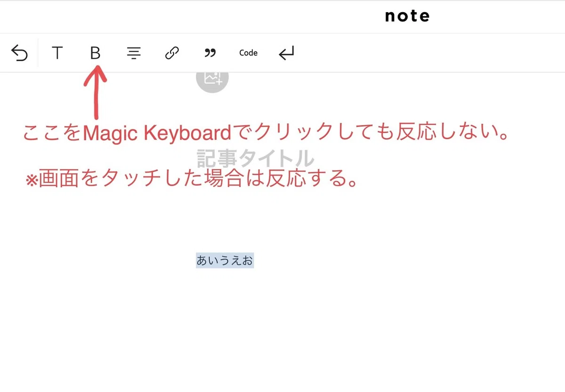This screenshot has height=392, width=565.
Task: Click the note logo at the top
Action: click(407, 16)
